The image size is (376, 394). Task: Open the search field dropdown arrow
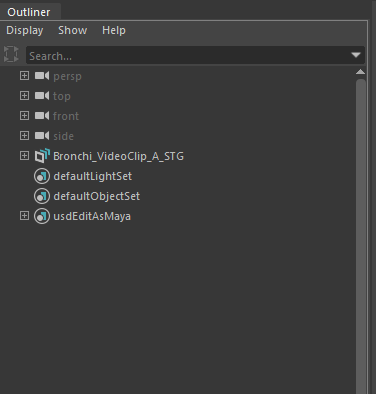(356, 55)
